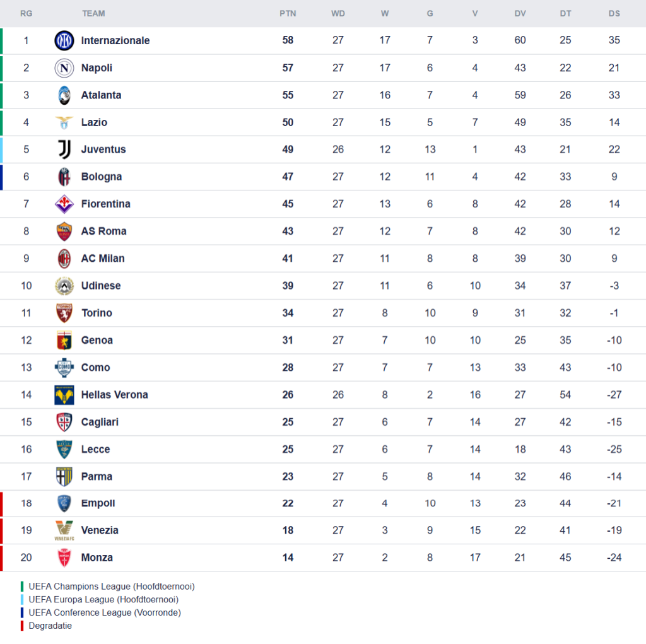This screenshot has height=644, width=646.
Task: Open the Bologna team name link
Action: pos(101,177)
